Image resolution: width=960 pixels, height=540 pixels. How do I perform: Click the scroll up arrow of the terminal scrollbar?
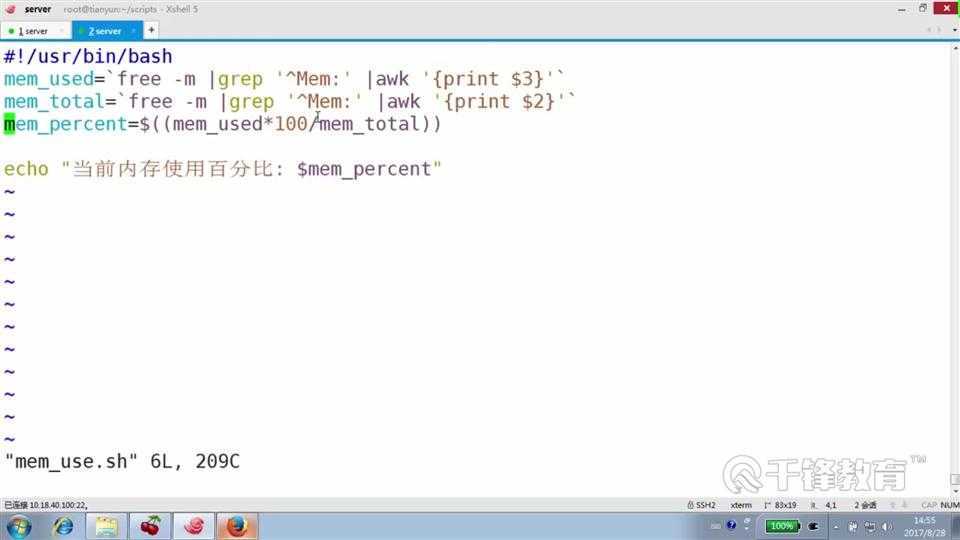[954, 49]
